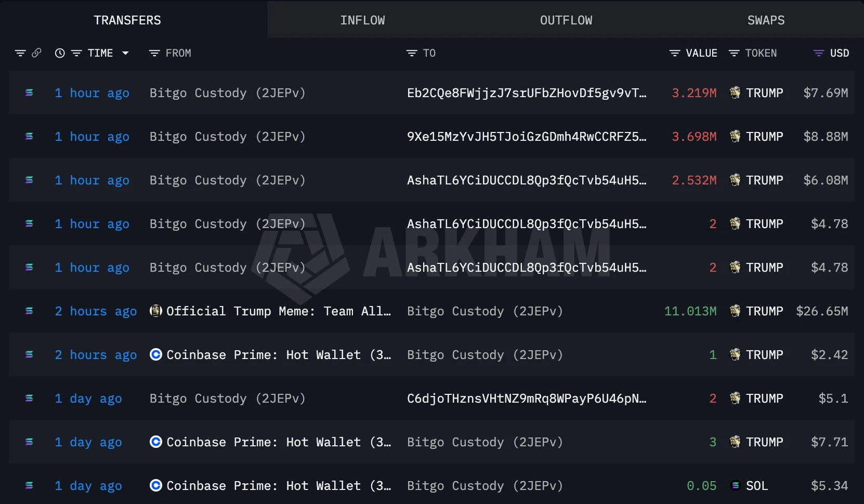Click the Solana chain icon in the $7.71 row
This screenshot has width=864, height=504.
click(x=29, y=442)
